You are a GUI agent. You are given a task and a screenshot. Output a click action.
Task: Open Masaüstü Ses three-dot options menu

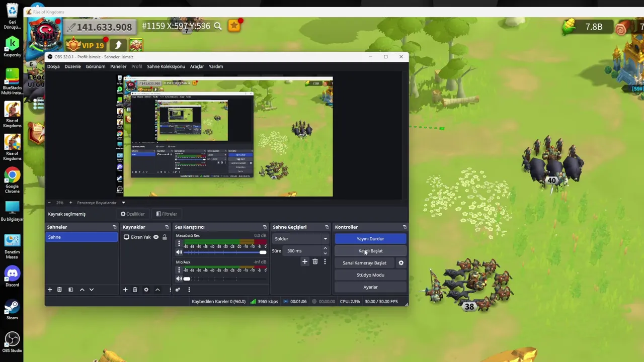pos(179,244)
